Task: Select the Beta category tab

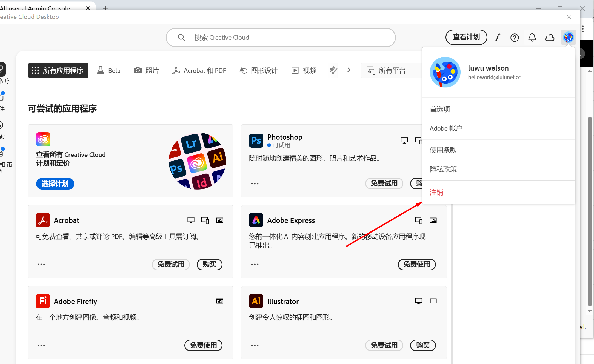Action: click(x=109, y=70)
